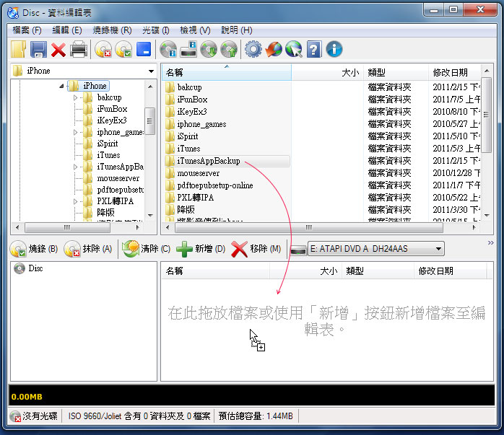Screen dimensions: 504x435
Task: Sort upper file list by 類型 column
Action: point(396,73)
